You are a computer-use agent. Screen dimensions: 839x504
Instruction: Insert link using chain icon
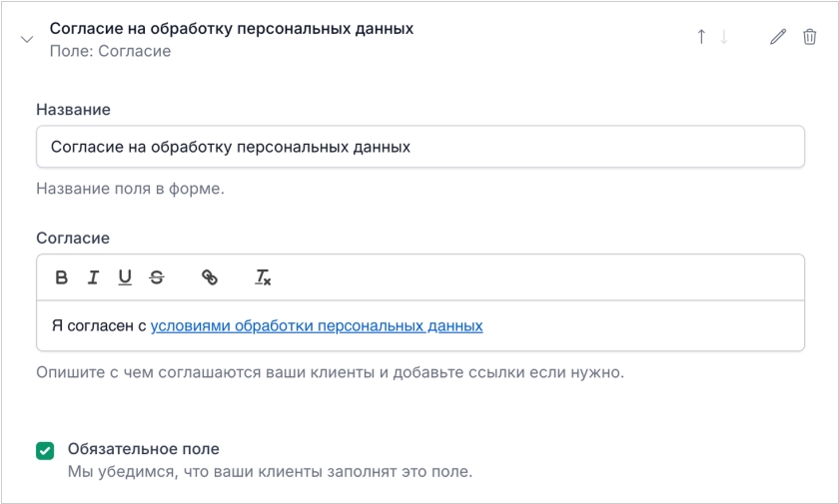point(209,277)
